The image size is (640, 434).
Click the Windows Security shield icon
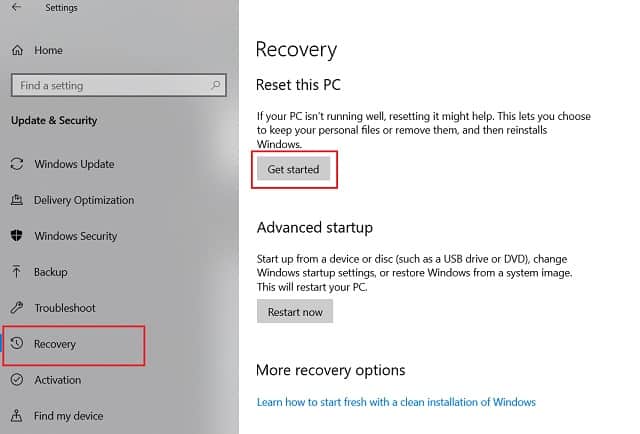coord(16,236)
